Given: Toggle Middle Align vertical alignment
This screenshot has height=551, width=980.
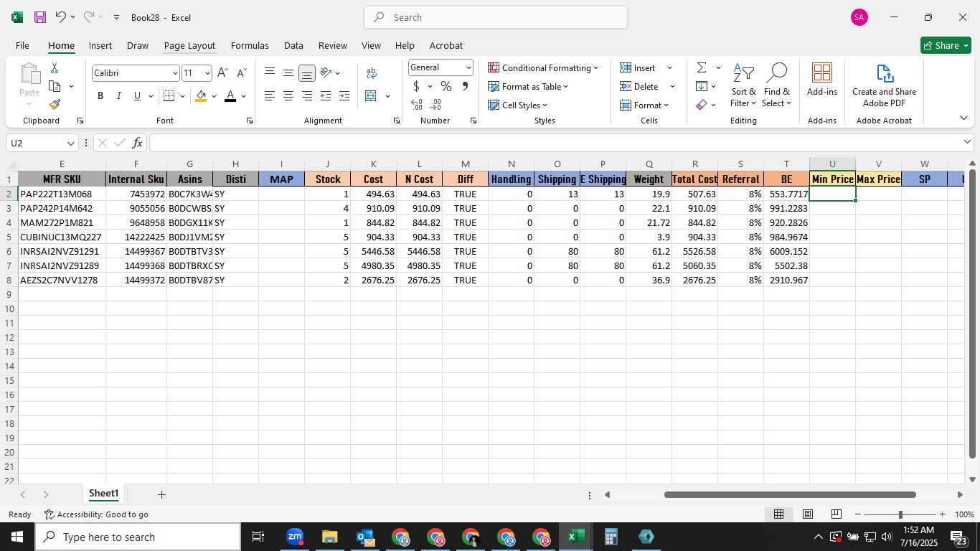Looking at the screenshot, I should (288, 73).
